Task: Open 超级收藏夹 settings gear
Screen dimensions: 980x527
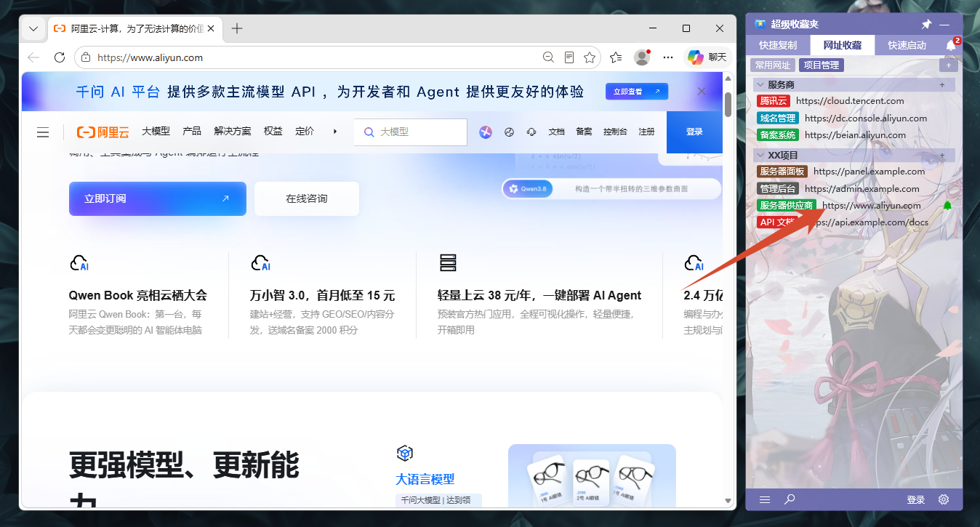Action: [944, 499]
